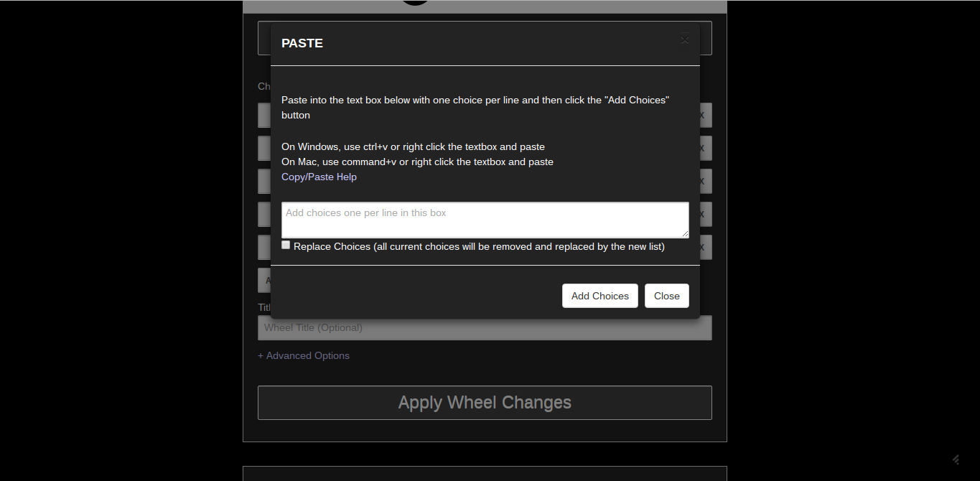980x481 pixels.
Task: Click the partially hidden 'A' button below choices
Action: pyautogui.click(x=264, y=280)
